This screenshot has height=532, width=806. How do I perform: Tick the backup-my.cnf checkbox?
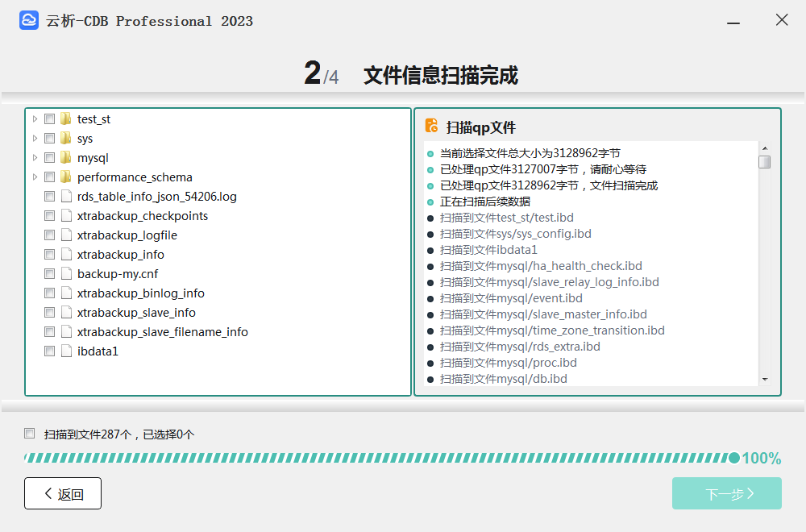(x=49, y=274)
